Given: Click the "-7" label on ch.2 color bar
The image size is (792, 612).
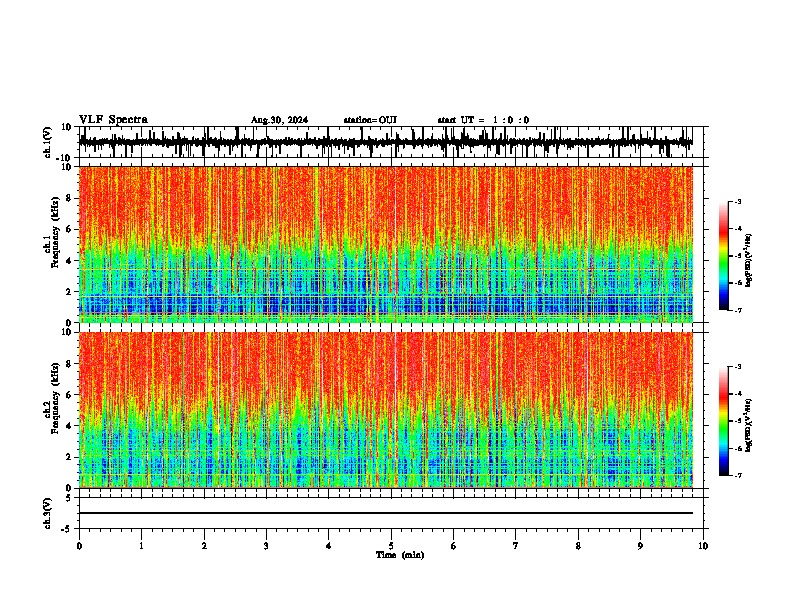Looking at the screenshot, I should [737, 475].
